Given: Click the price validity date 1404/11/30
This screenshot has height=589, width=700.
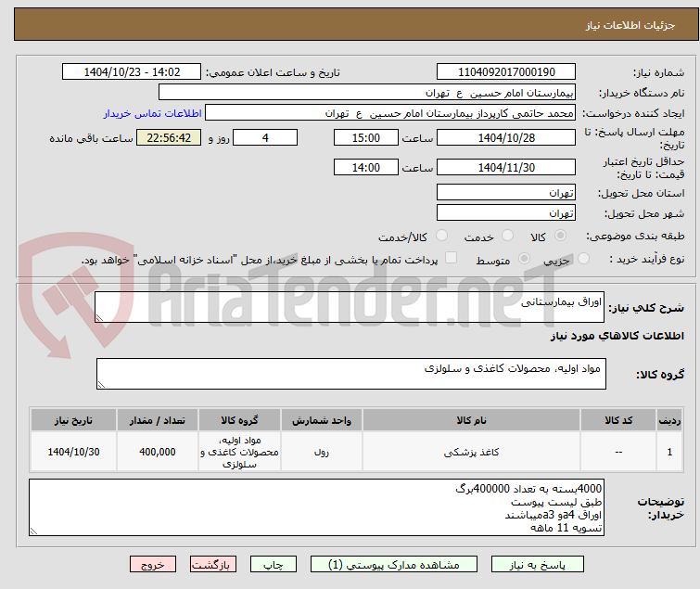Looking at the screenshot, I should click(x=506, y=167).
